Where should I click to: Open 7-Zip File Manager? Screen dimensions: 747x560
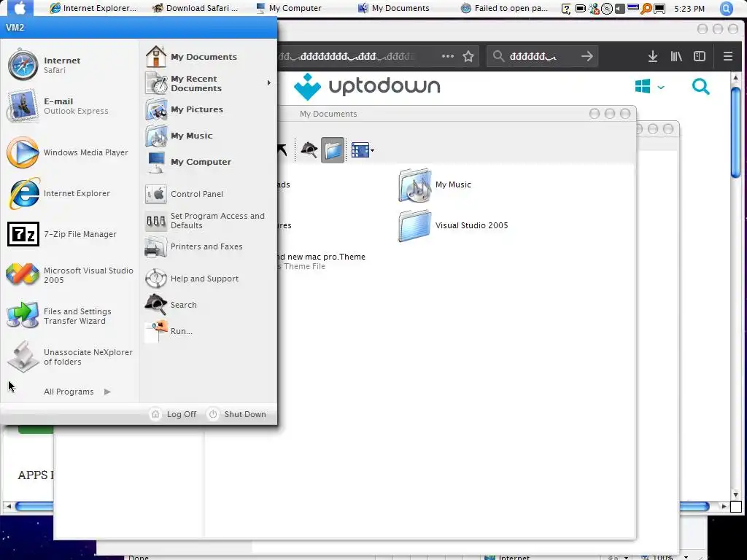click(x=69, y=234)
